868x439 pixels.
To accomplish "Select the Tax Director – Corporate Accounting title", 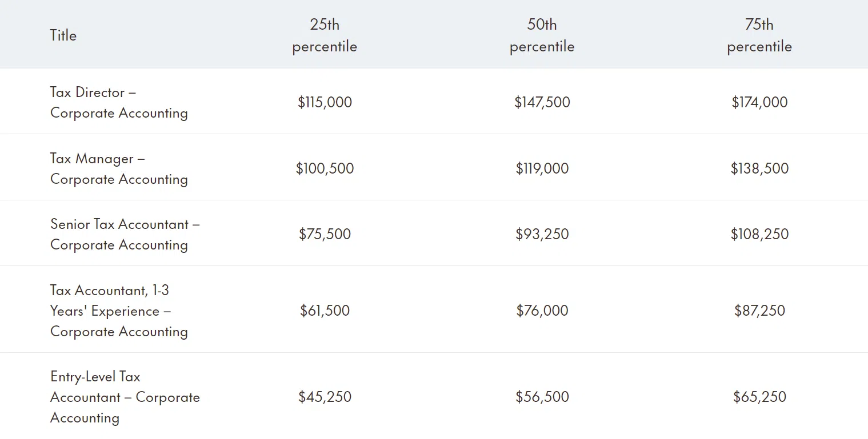I will [119, 103].
